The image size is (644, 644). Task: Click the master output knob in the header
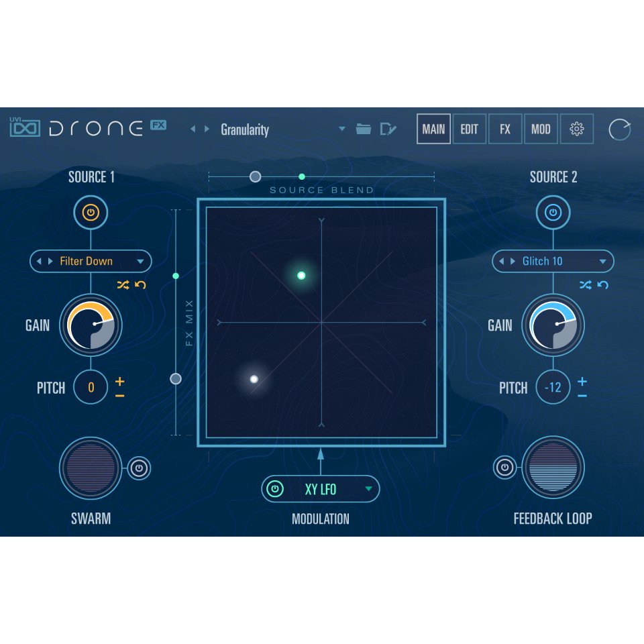(619, 129)
